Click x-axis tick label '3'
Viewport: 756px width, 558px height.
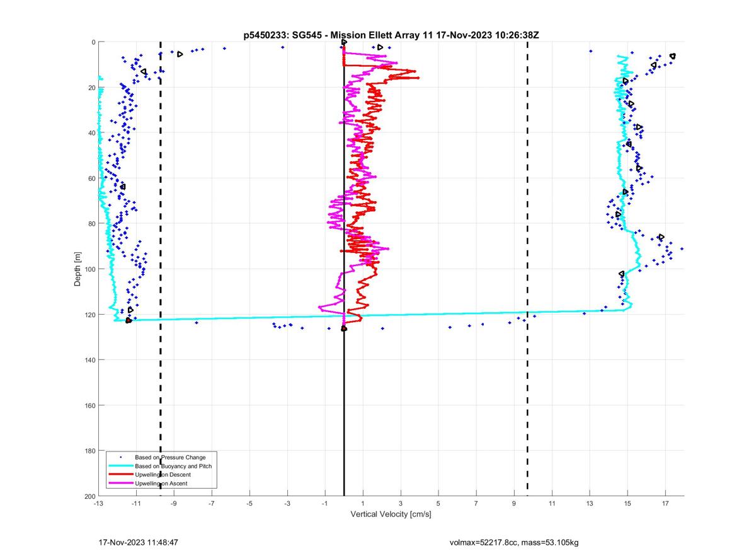pyautogui.click(x=401, y=503)
